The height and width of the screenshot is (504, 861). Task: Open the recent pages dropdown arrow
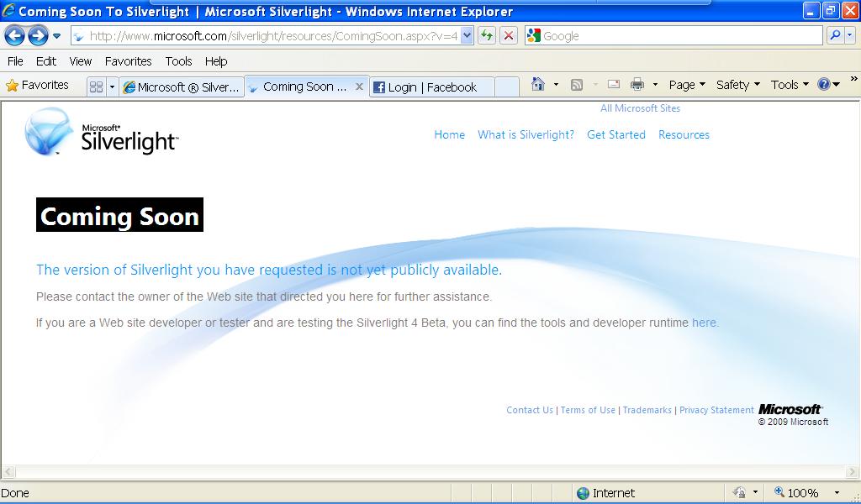(56, 36)
